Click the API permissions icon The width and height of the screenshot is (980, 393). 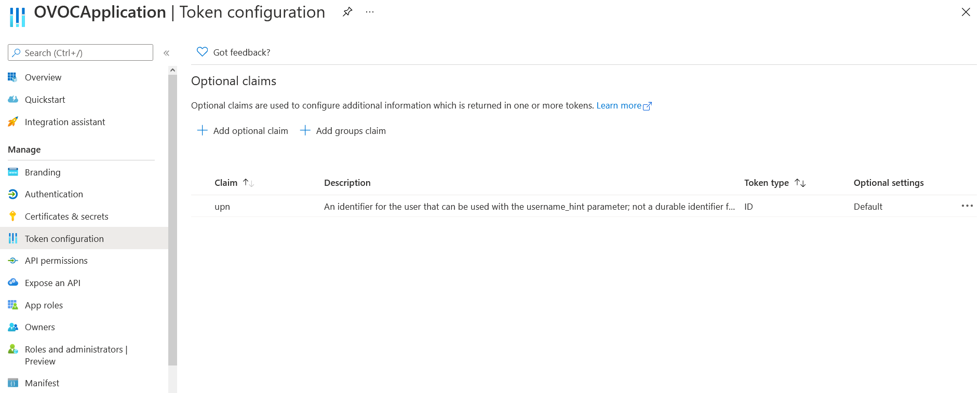point(13,261)
